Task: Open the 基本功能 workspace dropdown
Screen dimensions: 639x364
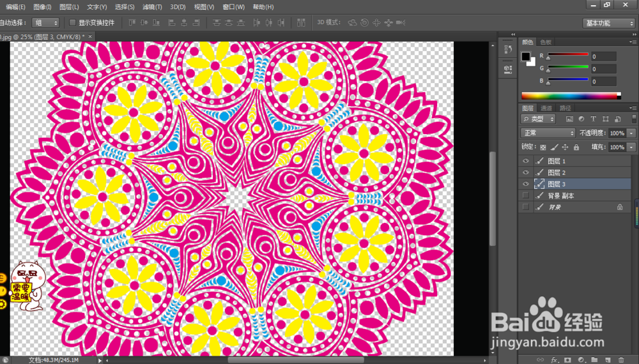Action: [x=609, y=23]
